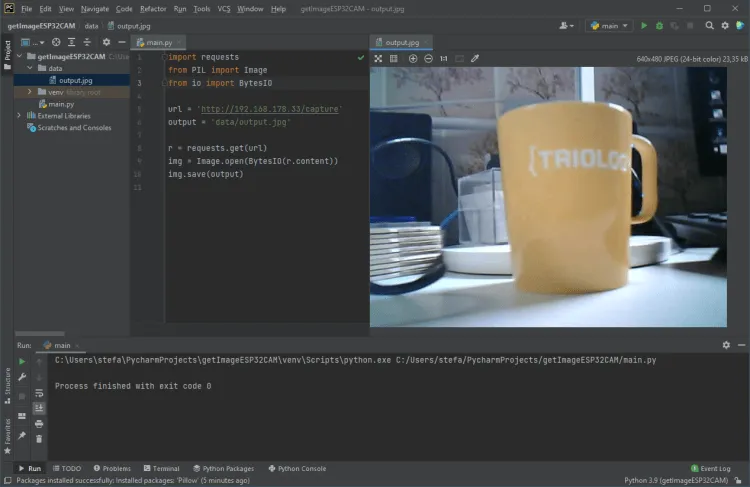Screen dimensions: 750x487
Task: Rerun main in the Run panel
Action: click(22, 362)
